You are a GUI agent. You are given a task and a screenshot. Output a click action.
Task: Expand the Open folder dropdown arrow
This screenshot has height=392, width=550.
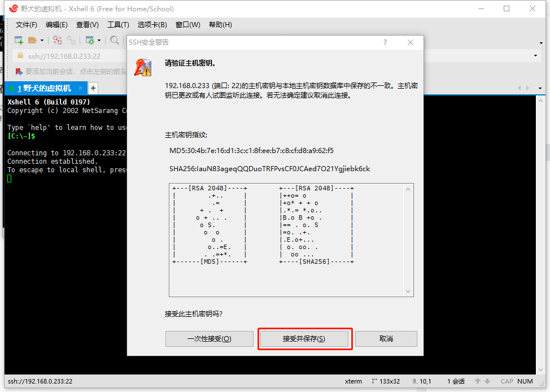[42, 41]
